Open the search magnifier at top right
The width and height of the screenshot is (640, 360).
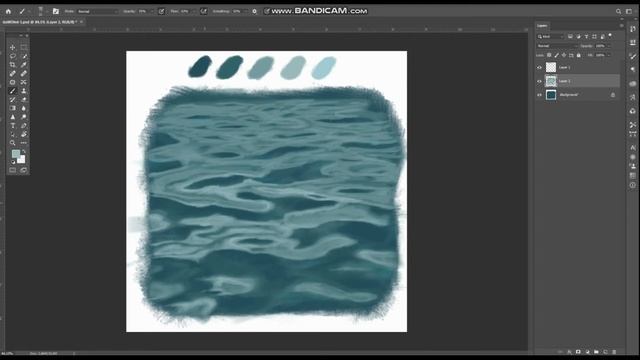pos(618,11)
